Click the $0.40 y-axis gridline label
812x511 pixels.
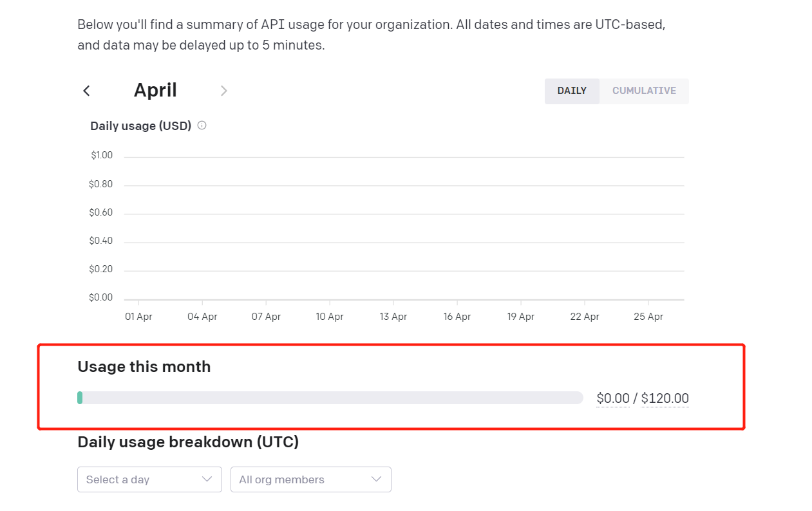click(x=100, y=241)
